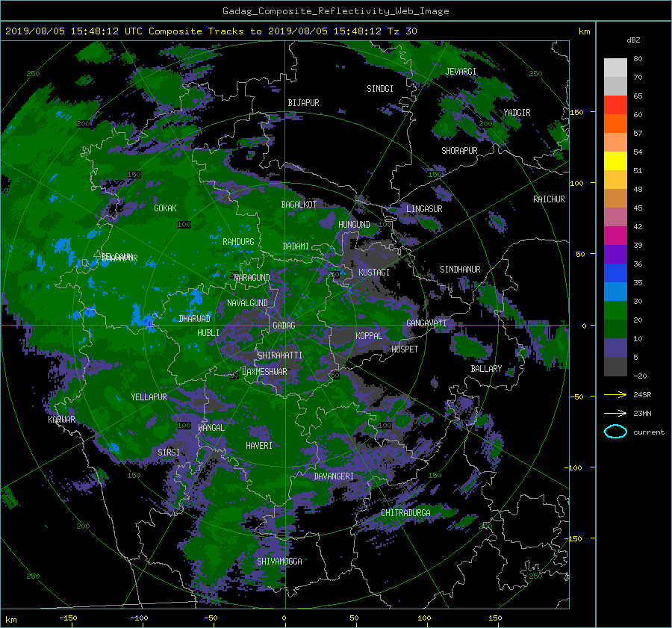Click the SHIRAHATTI city label

click(x=280, y=355)
